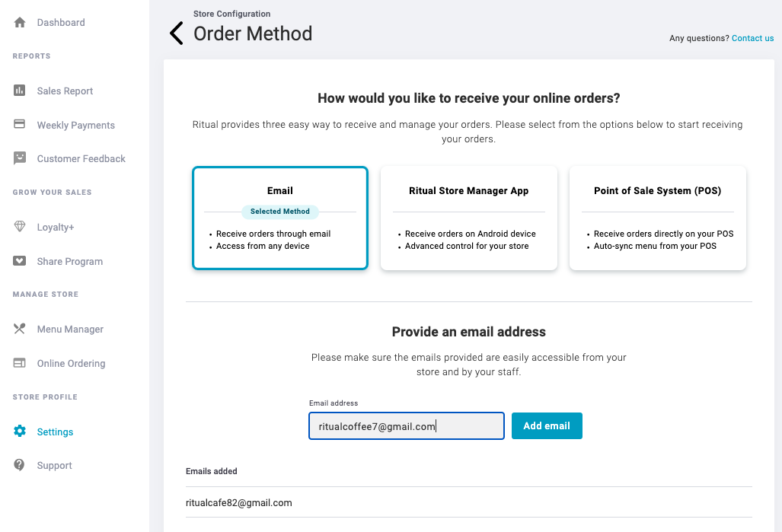Click the Dashboard home icon
Screen dimensions: 782x532
[20, 22]
